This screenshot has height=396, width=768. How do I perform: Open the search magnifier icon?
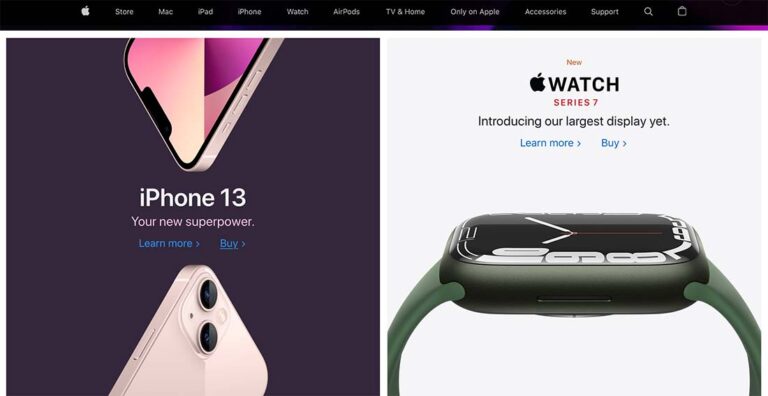(x=648, y=11)
